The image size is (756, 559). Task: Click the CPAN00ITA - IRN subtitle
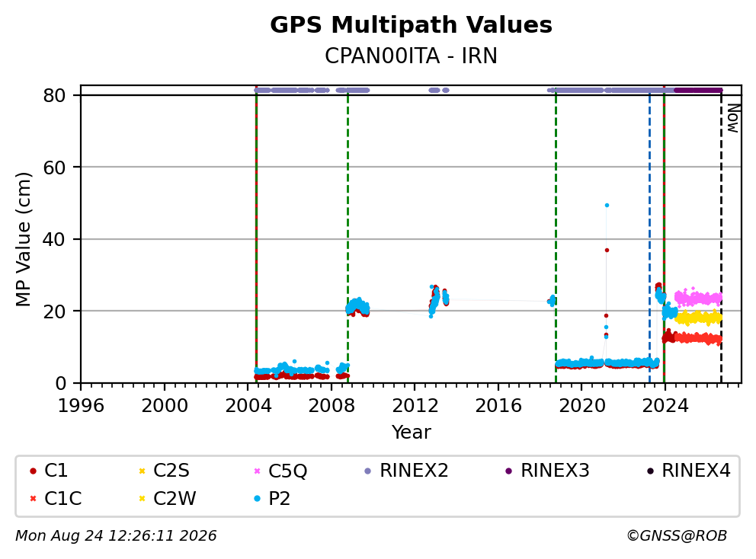click(x=411, y=56)
